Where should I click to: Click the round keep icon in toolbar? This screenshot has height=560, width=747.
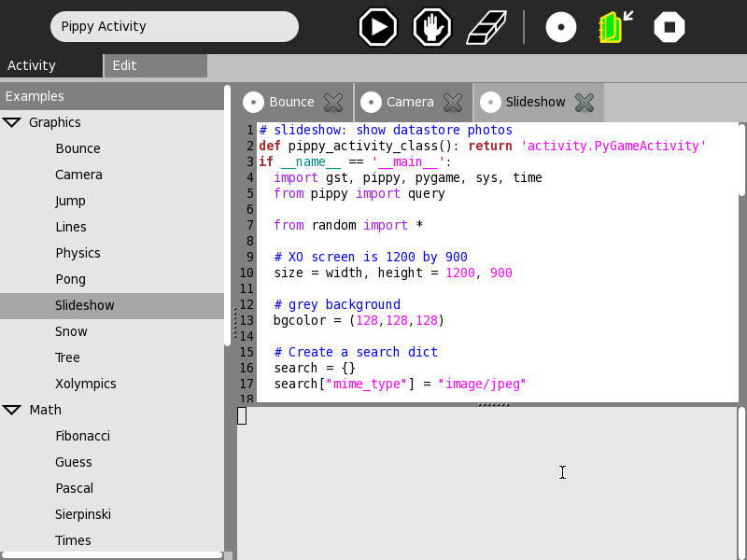pos(561,27)
